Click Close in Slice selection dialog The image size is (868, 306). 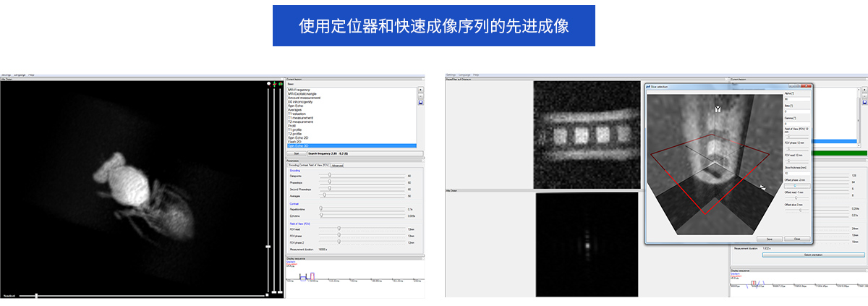(x=796, y=238)
